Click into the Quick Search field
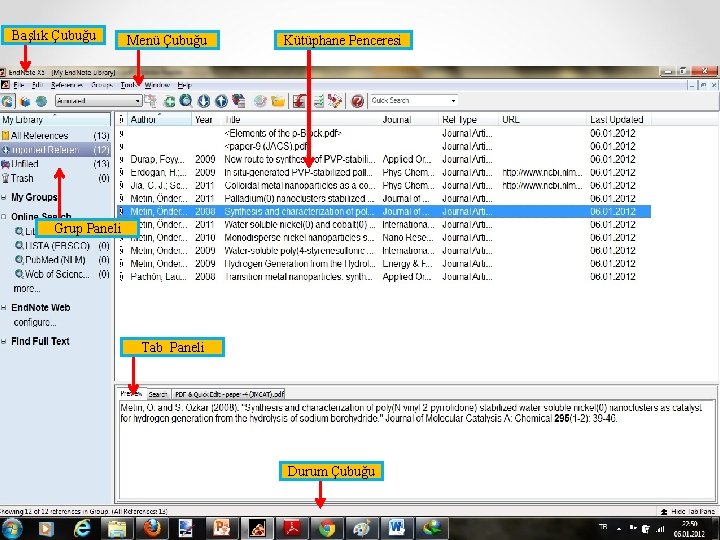Viewport: 720px width, 540px height. (409, 101)
